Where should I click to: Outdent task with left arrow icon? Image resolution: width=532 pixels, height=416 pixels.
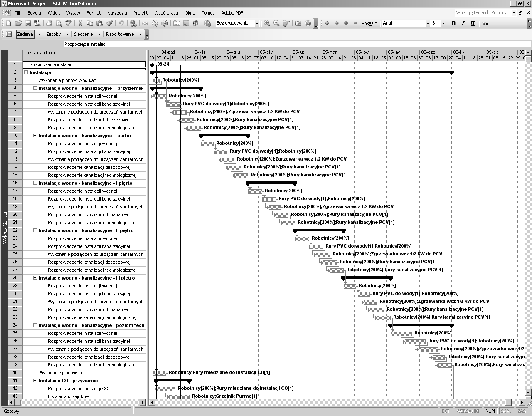pos(327,23)
